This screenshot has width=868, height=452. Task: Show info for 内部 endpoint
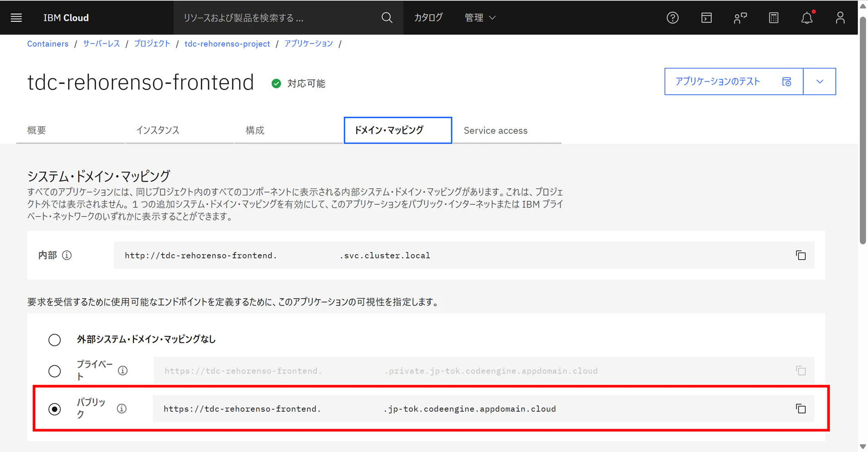[x=67, y=255]
